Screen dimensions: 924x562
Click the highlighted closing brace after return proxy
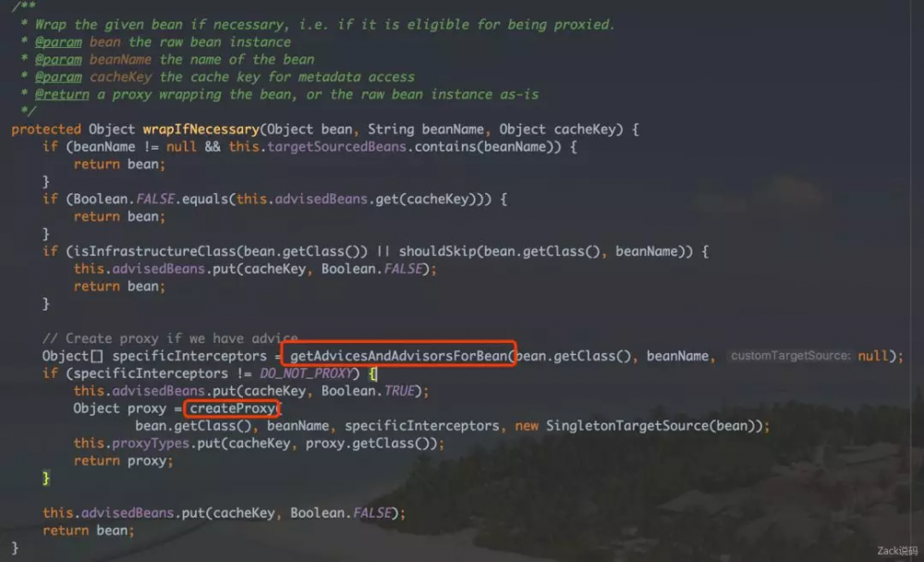[x=46, y=478]
